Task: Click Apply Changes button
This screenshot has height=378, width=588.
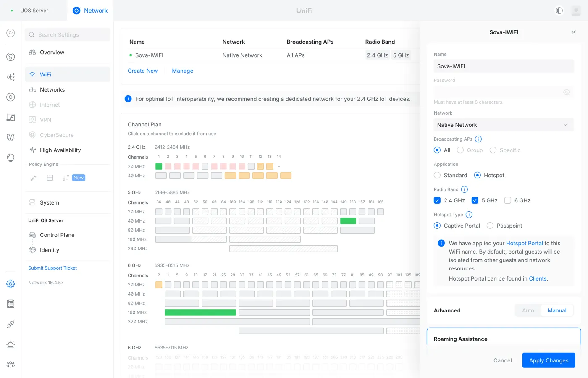Action: [549, 360]
